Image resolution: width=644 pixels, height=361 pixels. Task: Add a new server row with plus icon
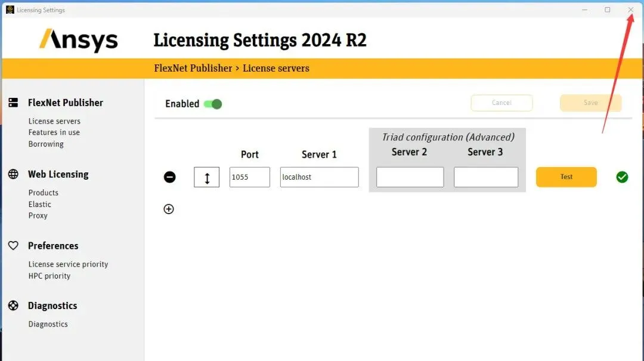click(x=169, y=209)
